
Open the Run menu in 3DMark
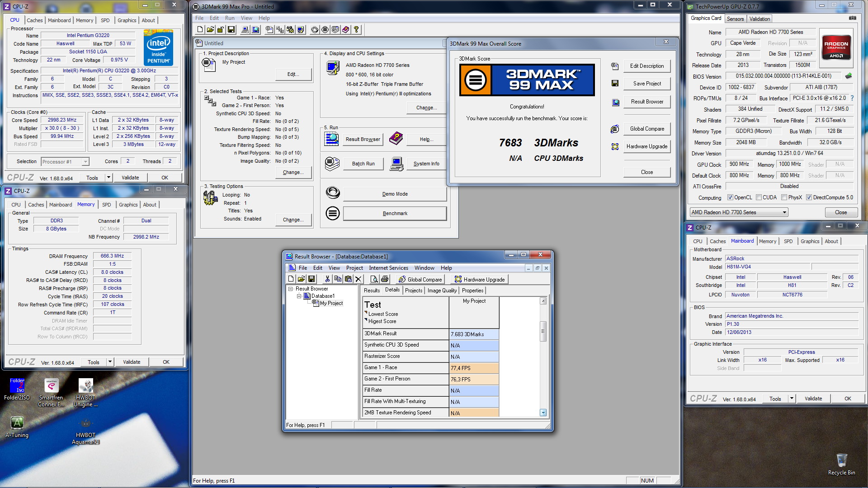tap(230, 18)
